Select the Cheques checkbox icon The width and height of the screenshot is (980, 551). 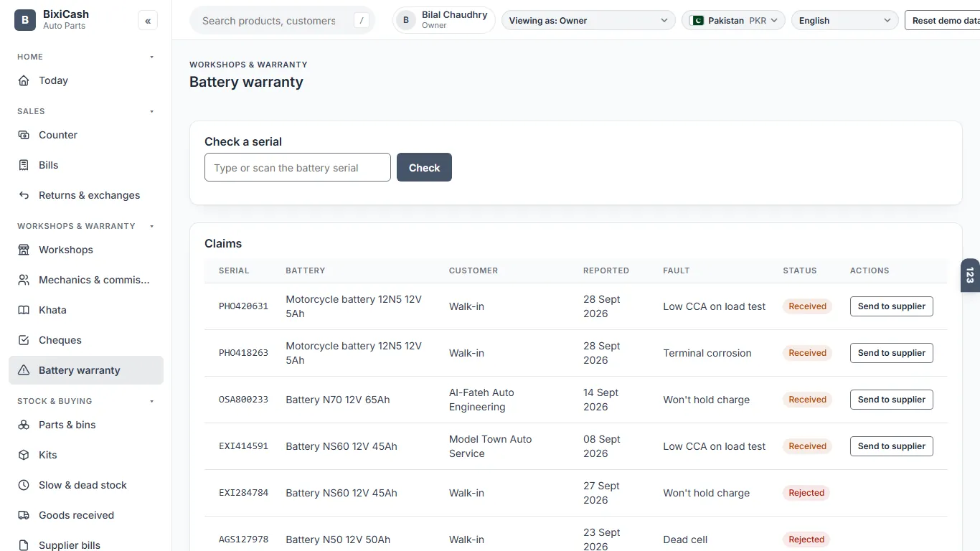point(24,340)
